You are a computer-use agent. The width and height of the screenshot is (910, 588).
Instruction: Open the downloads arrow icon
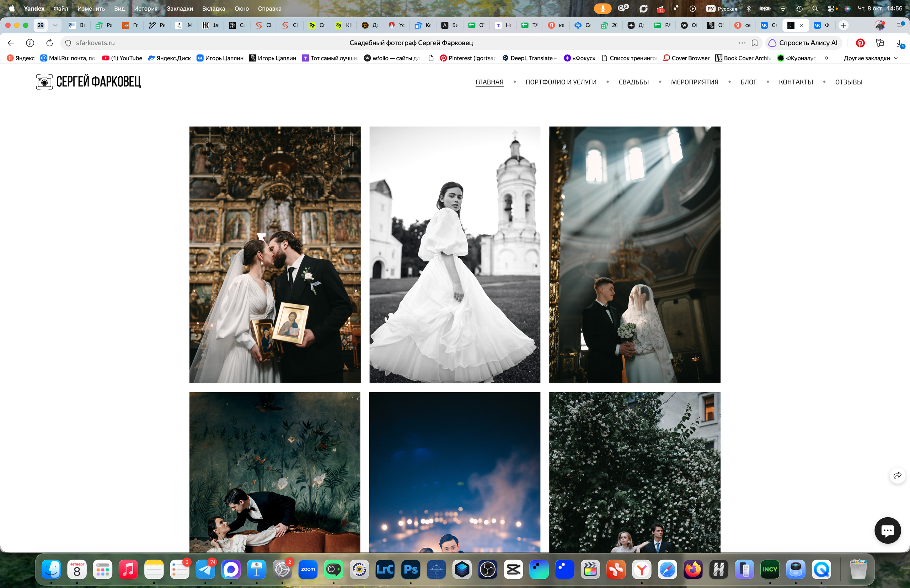point(900,43)
